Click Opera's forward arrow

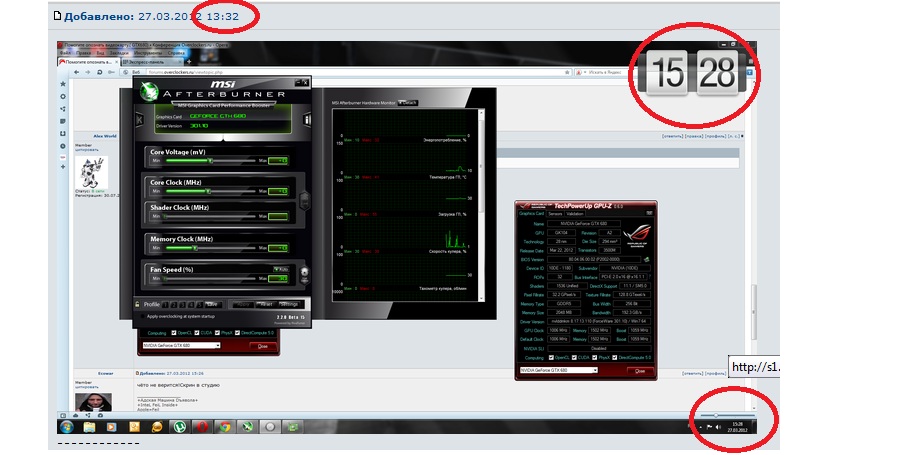coord(87,72)
